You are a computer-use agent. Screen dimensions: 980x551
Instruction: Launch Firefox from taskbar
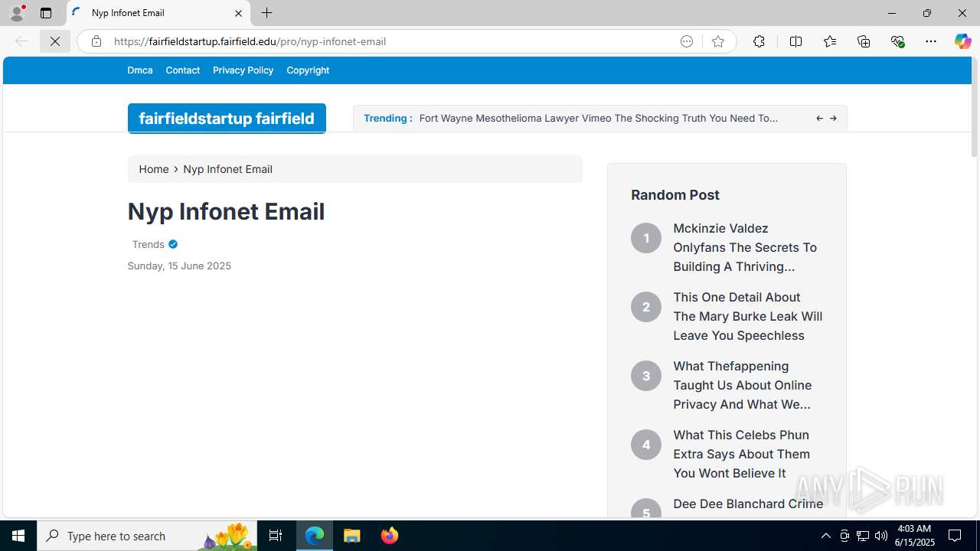coord(390,536)
